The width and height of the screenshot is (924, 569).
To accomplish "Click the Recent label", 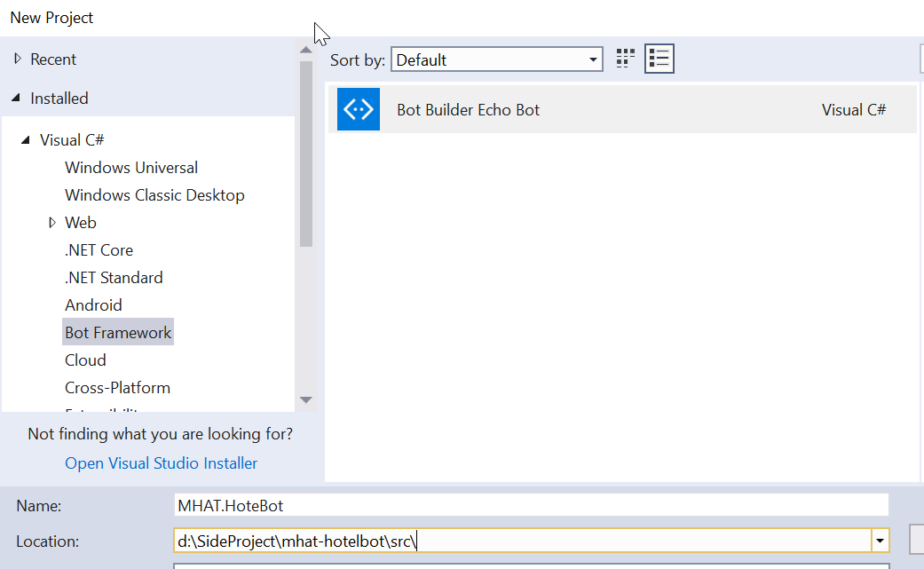I will click(x=53, y=59).
